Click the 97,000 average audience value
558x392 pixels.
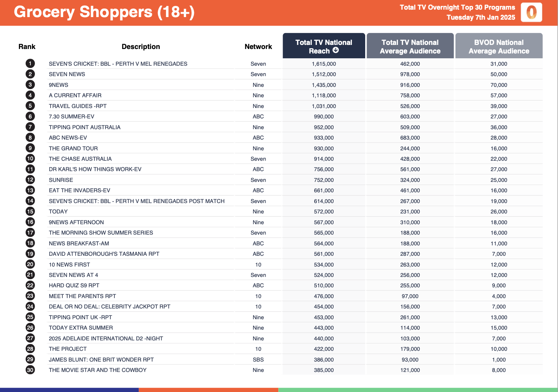point(410,296)
